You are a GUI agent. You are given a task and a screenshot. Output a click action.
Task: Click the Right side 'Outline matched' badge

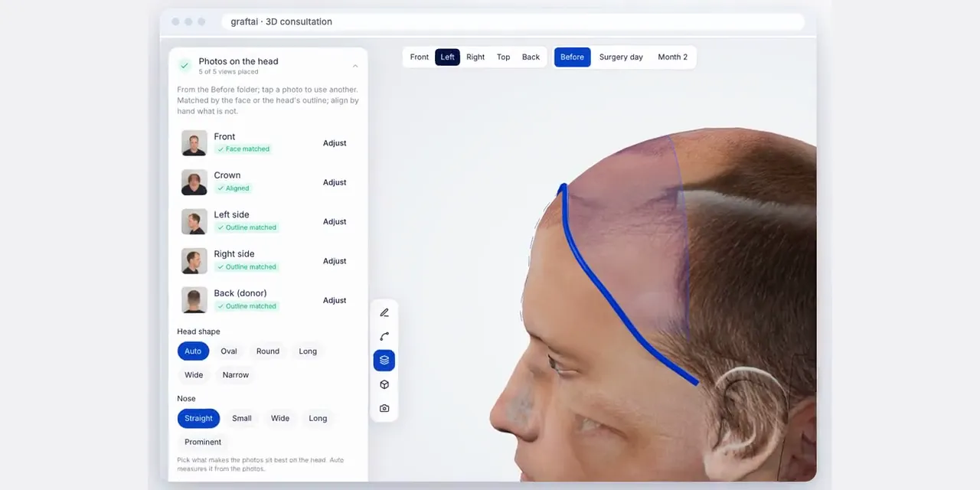pos(247,267)
